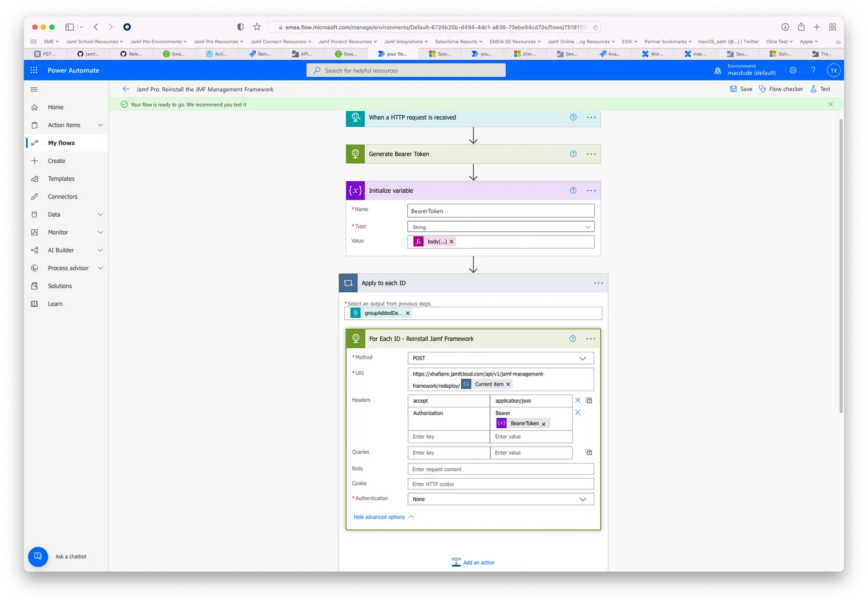The height and width of the screenshot is (603, 868).
Task: Open the Apply to each ID ellipsis menu
Action: [x=598, y=282]
